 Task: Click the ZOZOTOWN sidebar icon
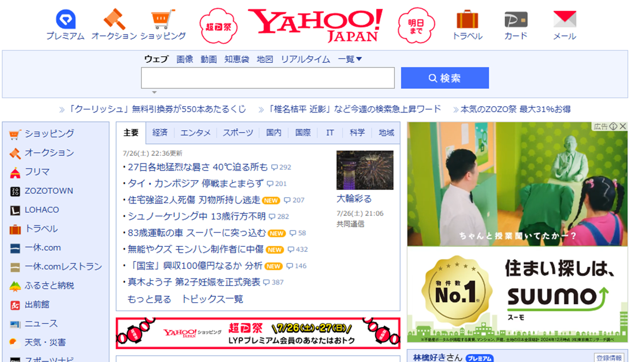coord(15,191)
